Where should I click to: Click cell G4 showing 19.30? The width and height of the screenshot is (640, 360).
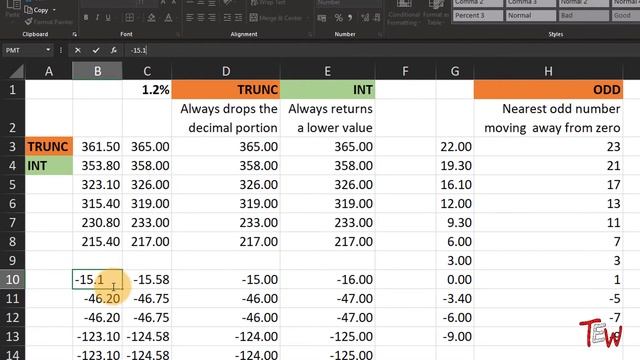point(455,166)
